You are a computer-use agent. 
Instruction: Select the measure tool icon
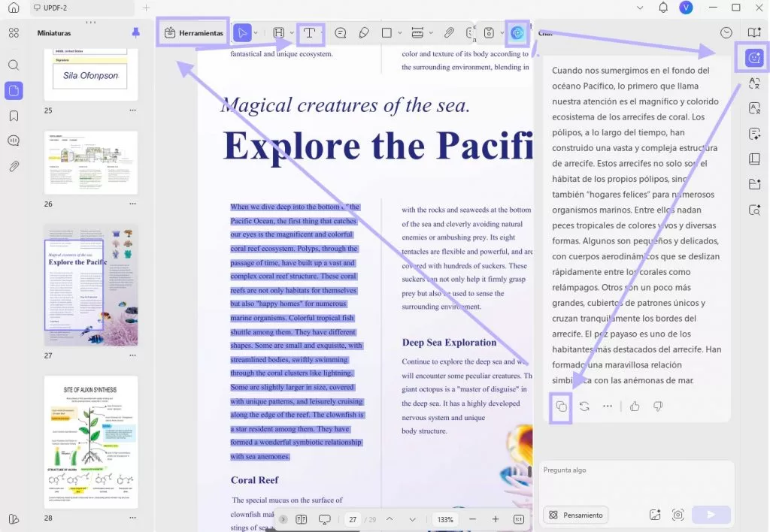417,33
